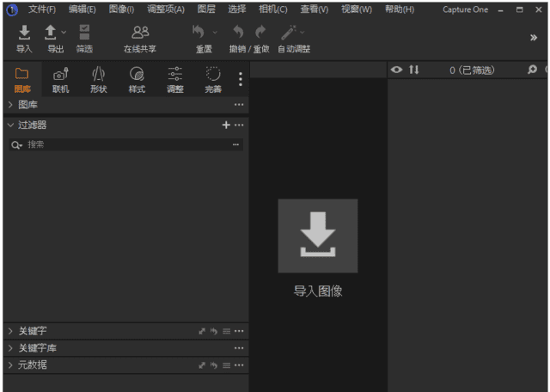Open the 视窗(W) menu
The height and width of the screenshot is (392, 550).
pos(357,9)
